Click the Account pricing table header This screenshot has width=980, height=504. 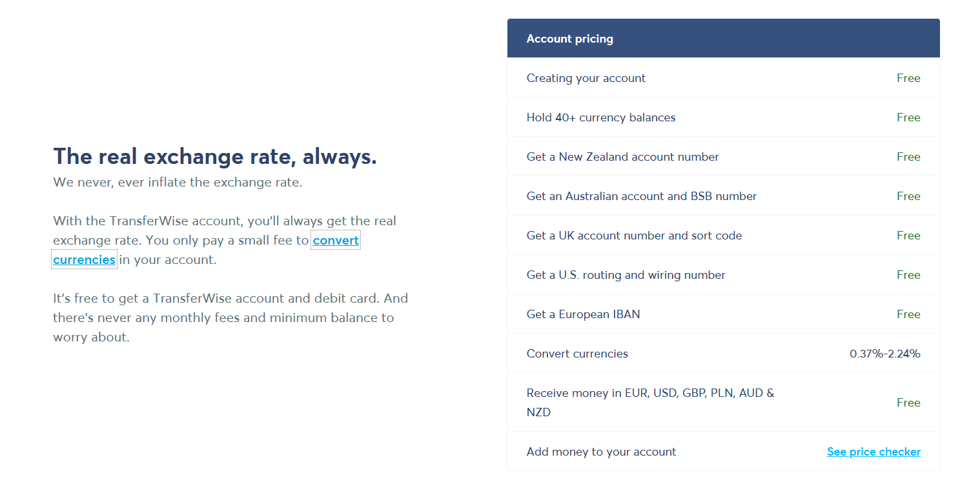(x=569, y=39)
